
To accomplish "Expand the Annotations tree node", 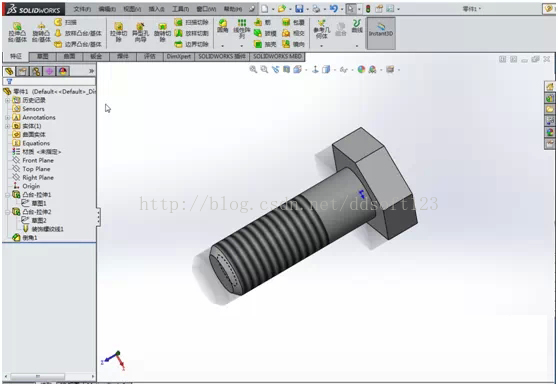I will pos(7,117).
